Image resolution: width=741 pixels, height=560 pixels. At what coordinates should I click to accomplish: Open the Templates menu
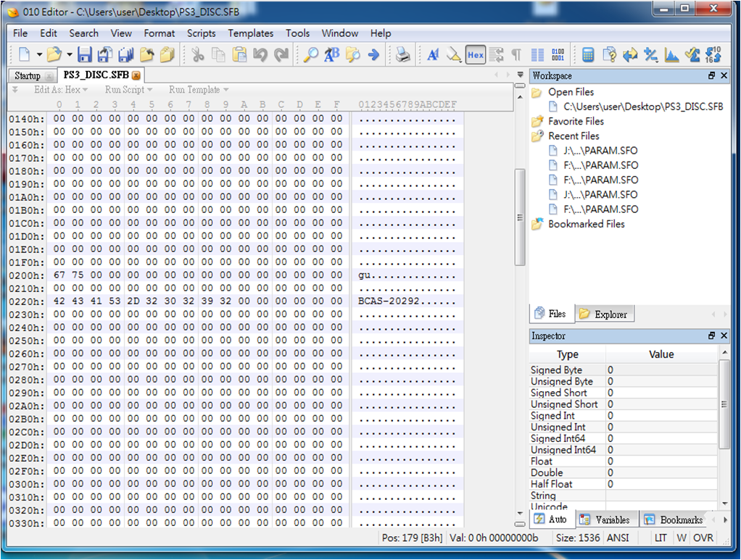tap(250, 33)
